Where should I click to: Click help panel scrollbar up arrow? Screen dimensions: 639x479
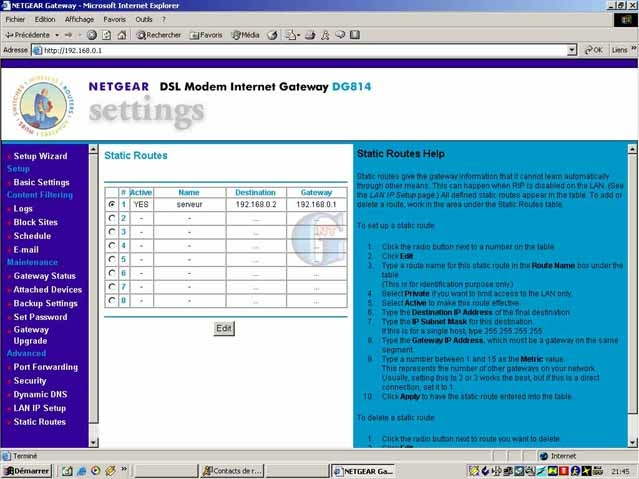pos(632,149)
